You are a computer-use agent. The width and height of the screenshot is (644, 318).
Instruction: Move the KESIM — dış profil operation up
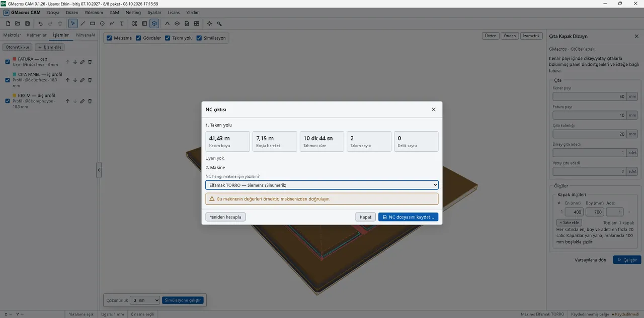68,101
